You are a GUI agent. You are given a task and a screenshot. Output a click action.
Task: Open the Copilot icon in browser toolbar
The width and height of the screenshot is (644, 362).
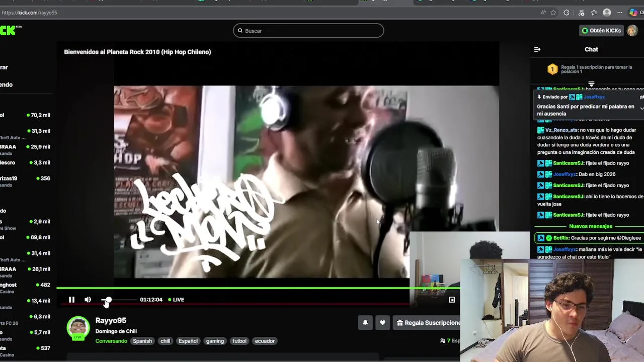click(633, 13)
